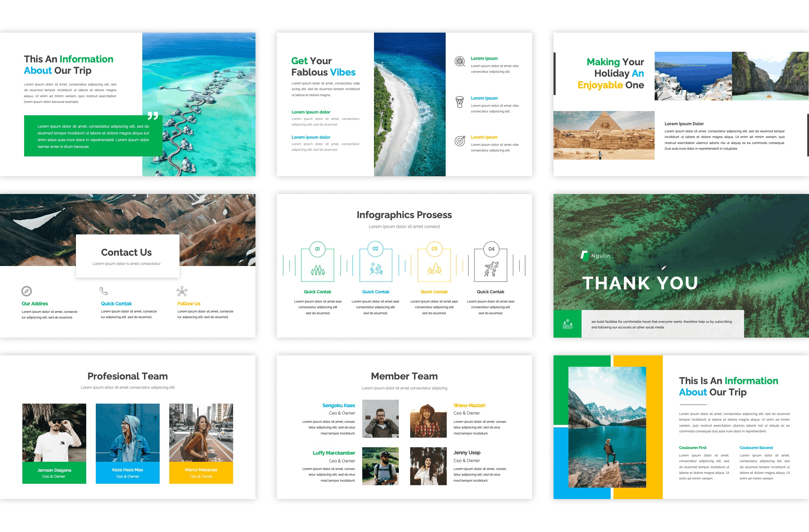Select Wano Mastah's portrait photo

pos(428,419)
